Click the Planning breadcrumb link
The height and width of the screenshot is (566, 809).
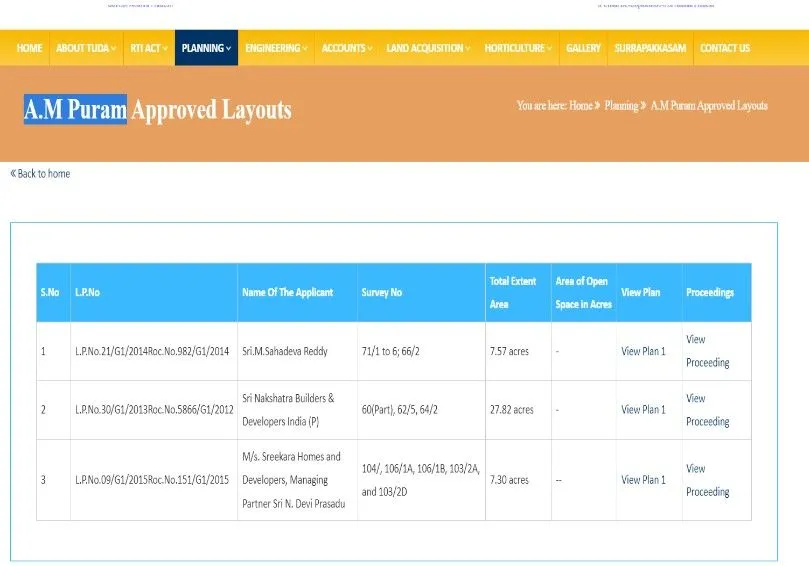[621, 105]
